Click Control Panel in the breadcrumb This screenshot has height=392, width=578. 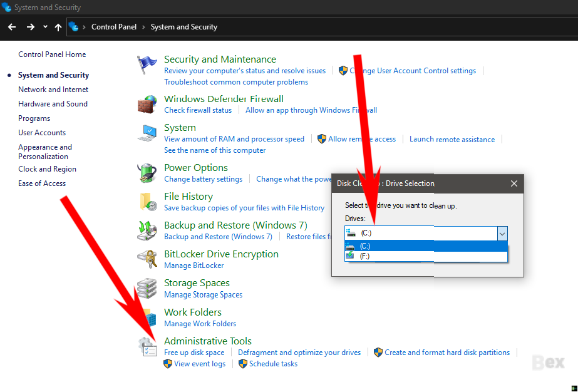pos(114,27)
